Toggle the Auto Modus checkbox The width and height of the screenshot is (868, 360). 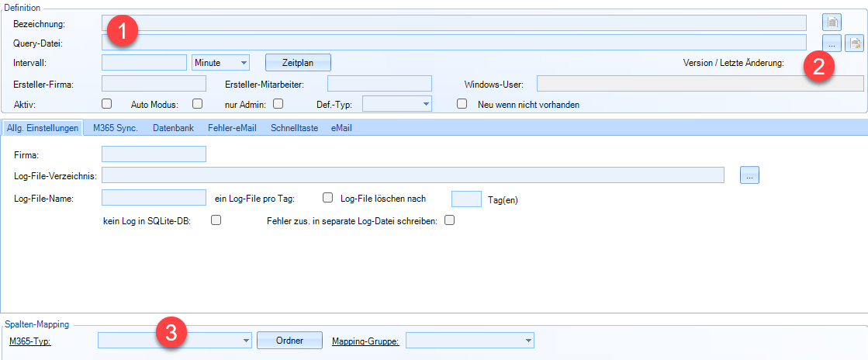click(197, 103)
